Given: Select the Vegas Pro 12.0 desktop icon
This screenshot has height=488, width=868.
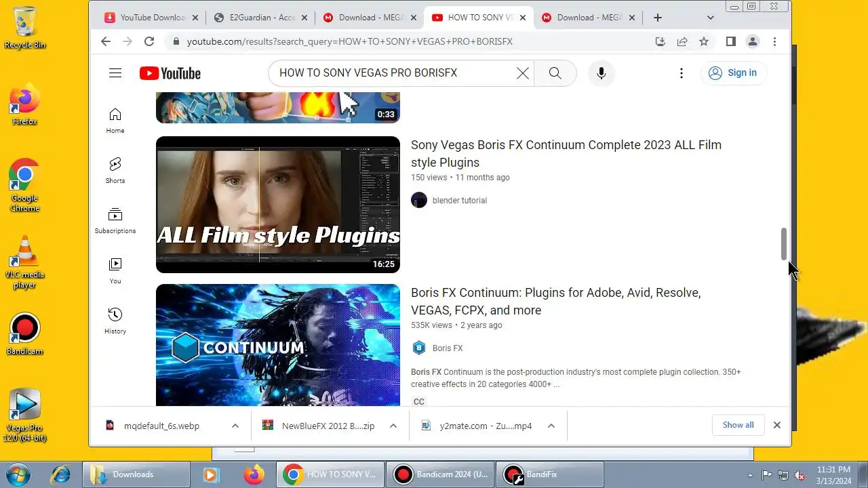Looking at the screenshot, I should click(24, 415).
